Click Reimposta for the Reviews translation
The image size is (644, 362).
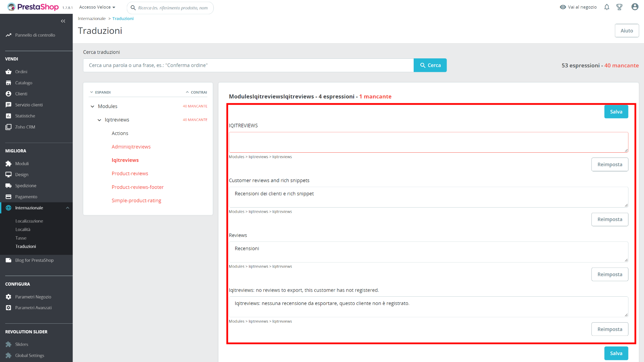610,274
